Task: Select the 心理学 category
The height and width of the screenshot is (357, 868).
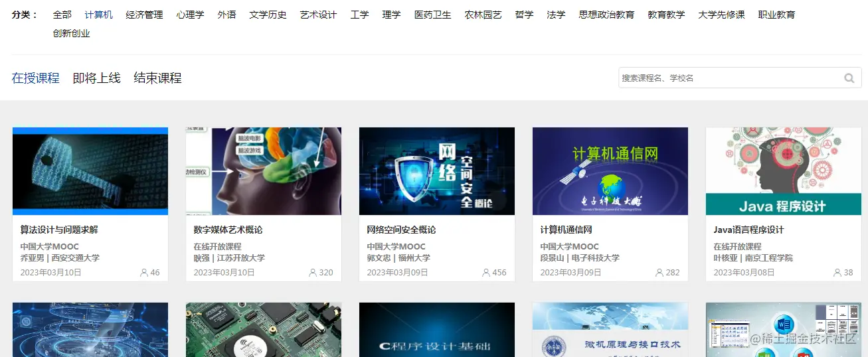Action: (x=191, y=15)
